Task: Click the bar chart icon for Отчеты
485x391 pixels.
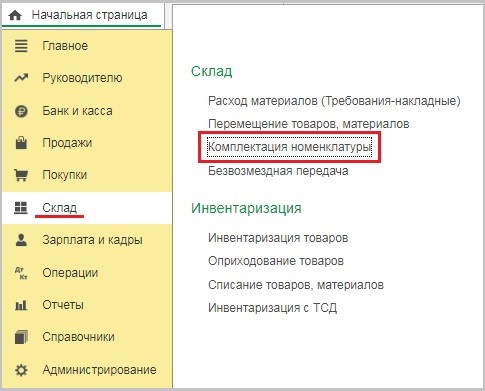Action: click(x=21, y=305)
